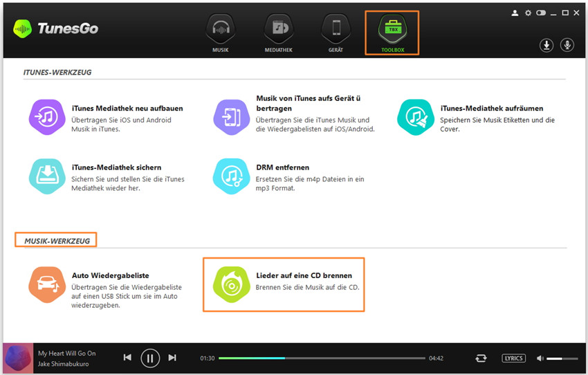Click the ITUNES-WERKZEUG section heading
The height and width of the screenshot is (375, 588).
[x=57, y=73]
